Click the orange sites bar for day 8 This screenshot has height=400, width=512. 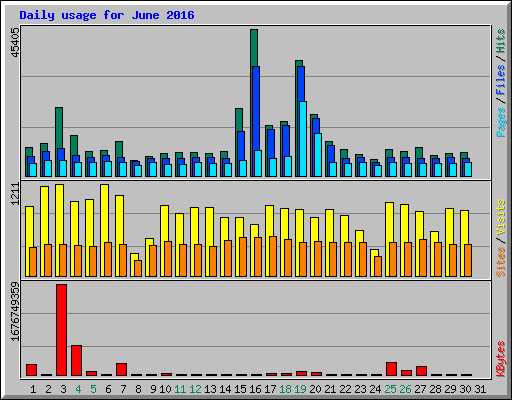[x=138, y=268]
